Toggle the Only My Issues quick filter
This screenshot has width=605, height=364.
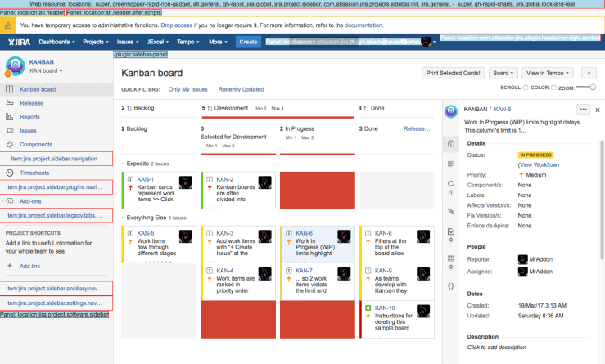pyautogui.click(x=189, y=89)
